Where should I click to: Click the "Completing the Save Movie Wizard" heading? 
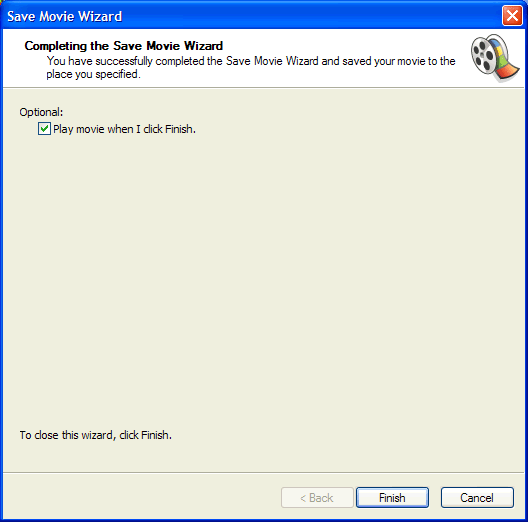point(124,46)
